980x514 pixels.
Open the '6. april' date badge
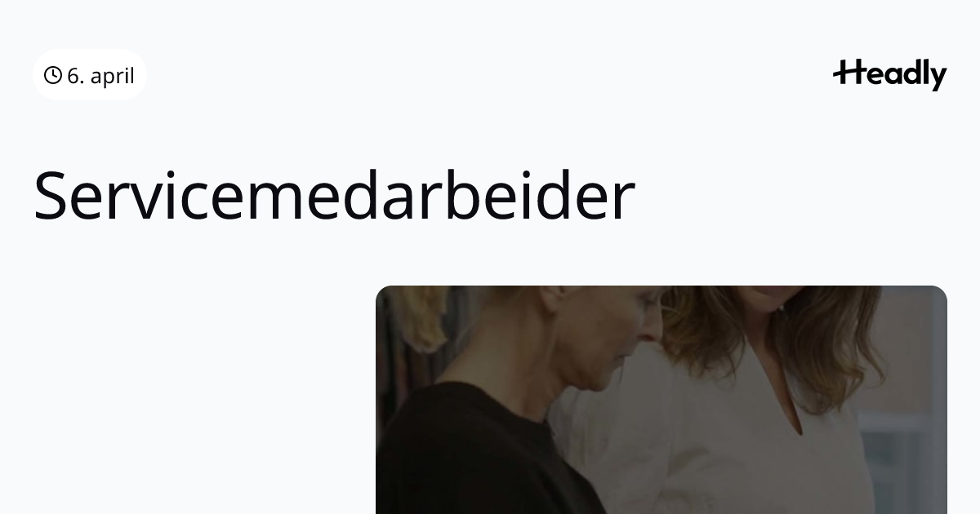(x=90, y=75)
